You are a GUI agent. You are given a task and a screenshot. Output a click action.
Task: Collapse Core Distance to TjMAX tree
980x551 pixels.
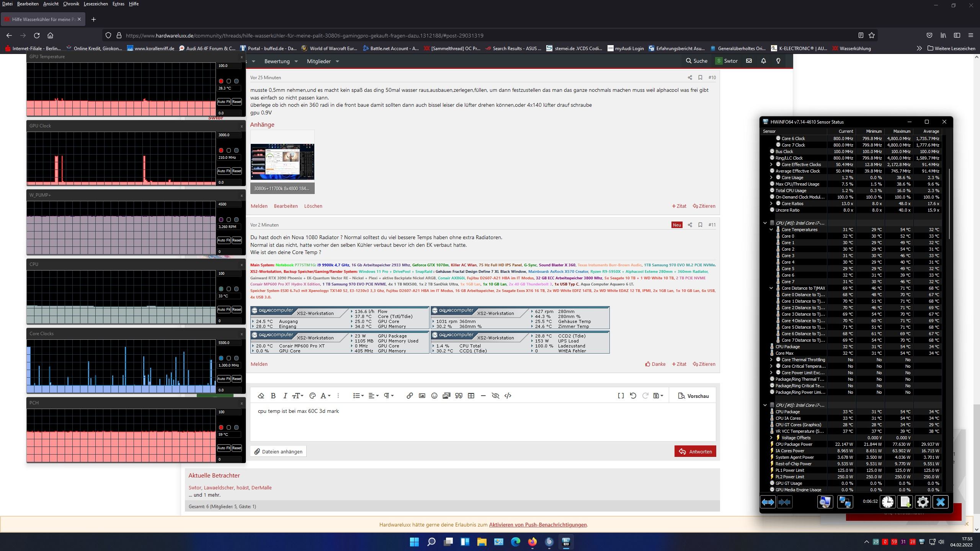771,288
